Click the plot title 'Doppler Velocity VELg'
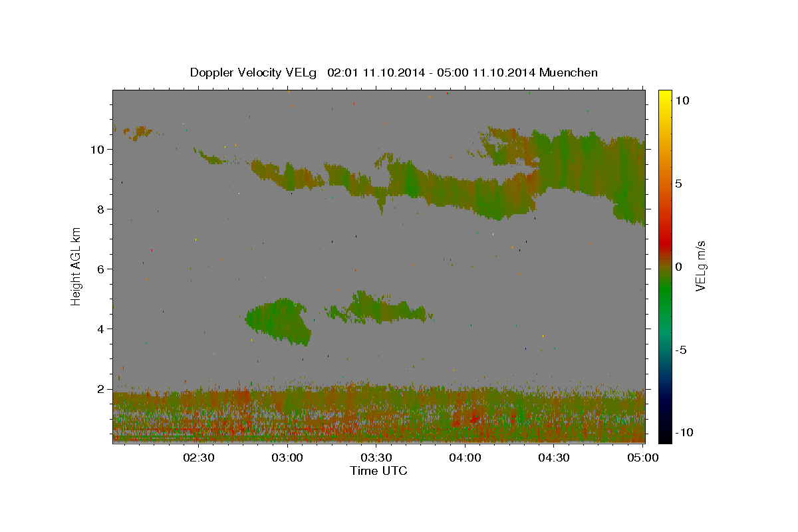Viewport: 798px width, 532px height. [x=255, y=72]
